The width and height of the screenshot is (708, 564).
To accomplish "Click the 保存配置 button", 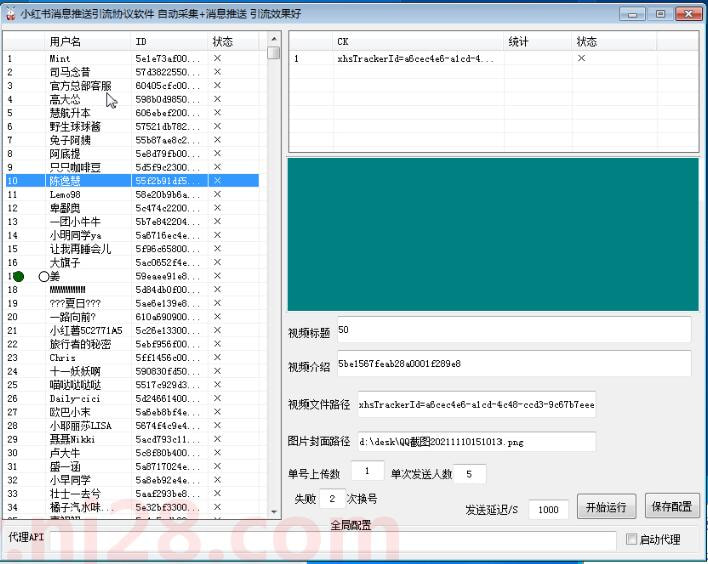I will [671, 506].
